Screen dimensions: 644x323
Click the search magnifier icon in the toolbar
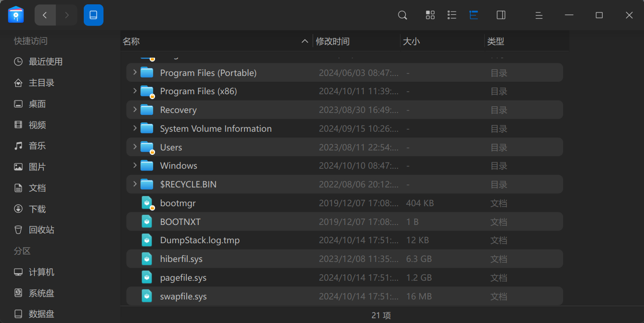click(x=402, y=15)
